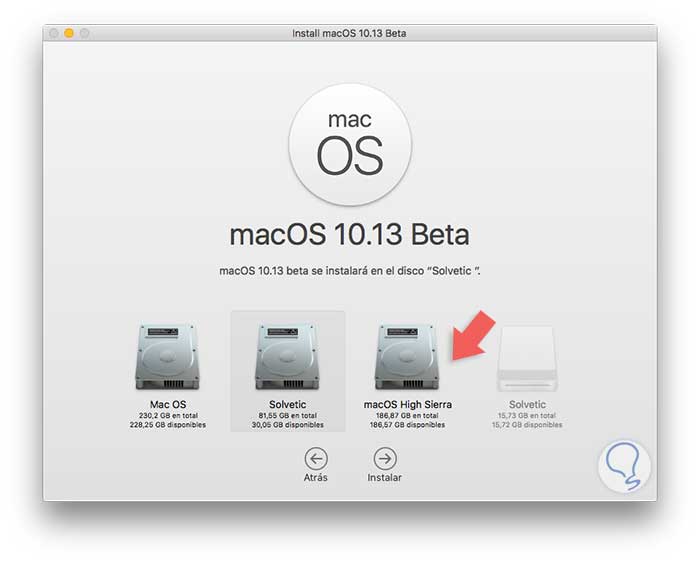This screenshot has width=700, height=563.
Task: Click the "Mac OS" disk name label
Action: point(167,404)
